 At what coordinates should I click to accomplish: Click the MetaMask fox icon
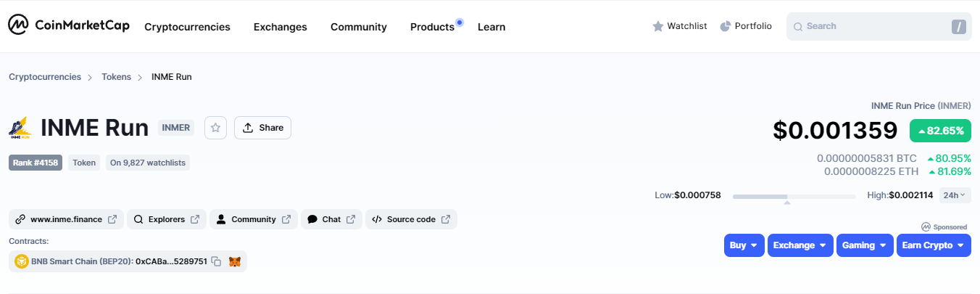pyautogui.click(x=235, y=261)
